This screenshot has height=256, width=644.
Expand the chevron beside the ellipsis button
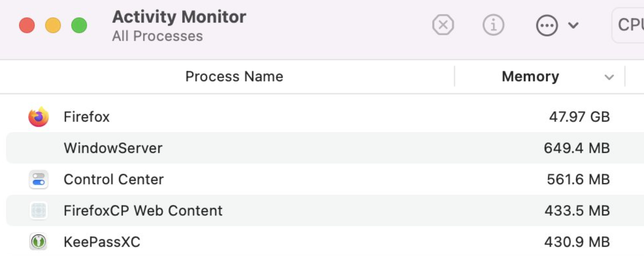click(x=573, y=25)
